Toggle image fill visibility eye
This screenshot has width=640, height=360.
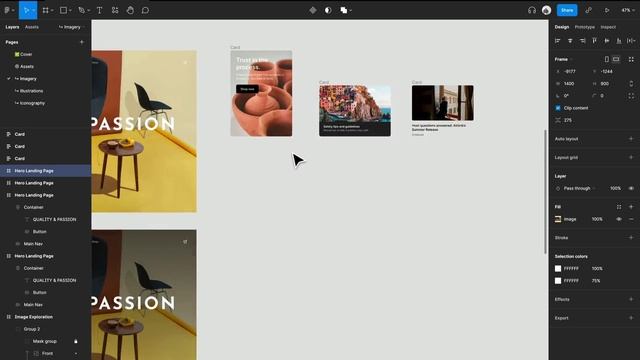click(619, 219)
